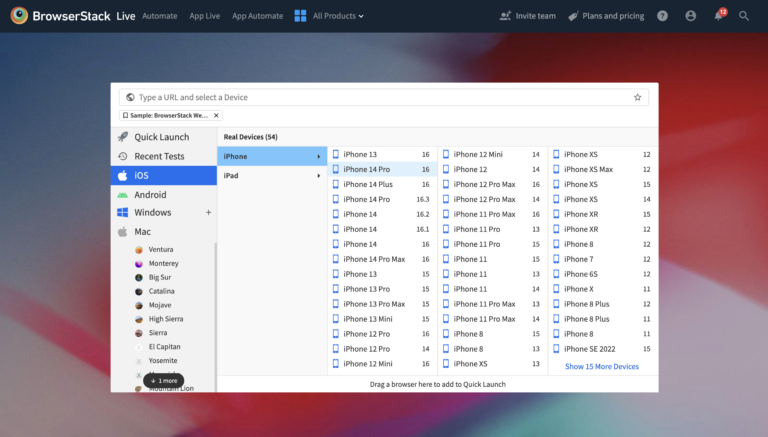Open notifications bell with 12 badge
The height and width of the screenshot is (437, 768).
click(x=719, y=15)
